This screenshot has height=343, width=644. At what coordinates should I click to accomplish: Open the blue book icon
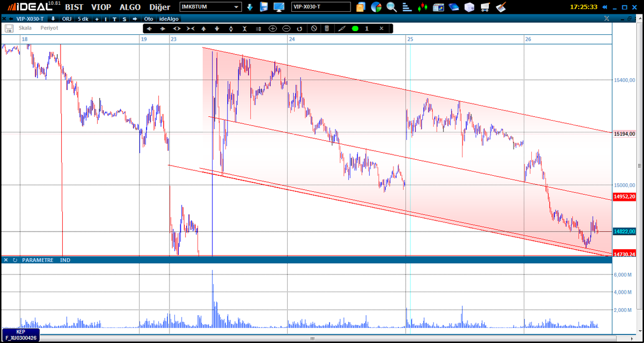454,7
